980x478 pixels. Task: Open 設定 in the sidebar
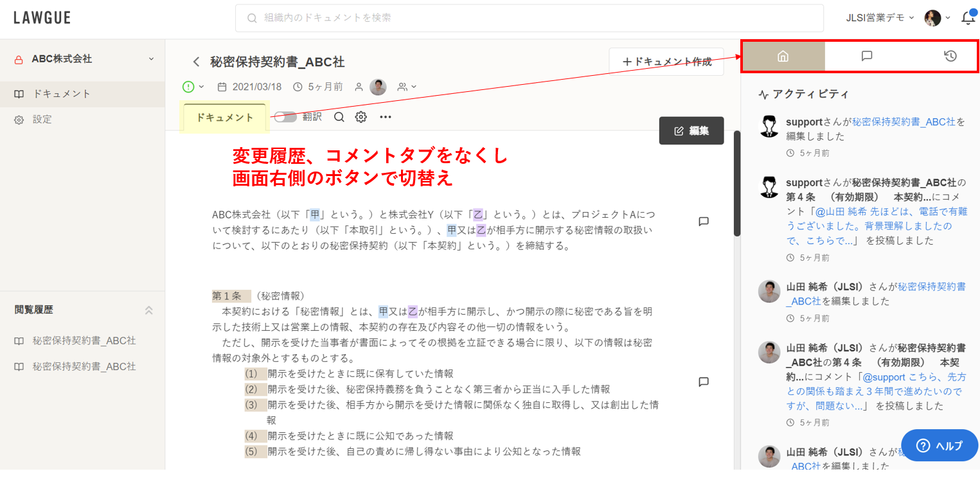(42, 119)
